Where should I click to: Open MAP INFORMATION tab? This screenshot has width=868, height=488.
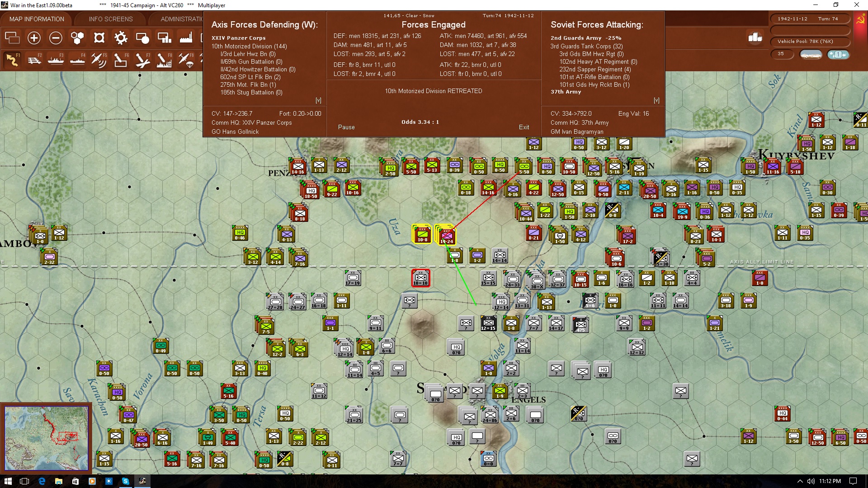37,19
